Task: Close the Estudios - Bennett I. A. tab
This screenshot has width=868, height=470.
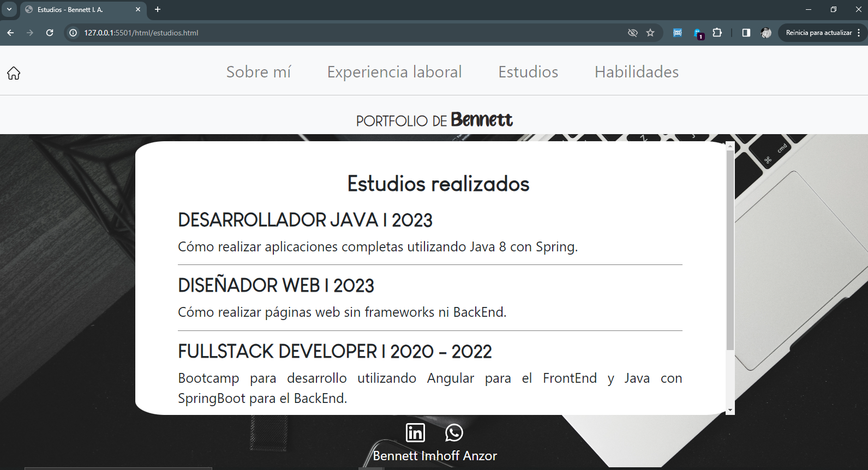Action: [x=138, y=9]
